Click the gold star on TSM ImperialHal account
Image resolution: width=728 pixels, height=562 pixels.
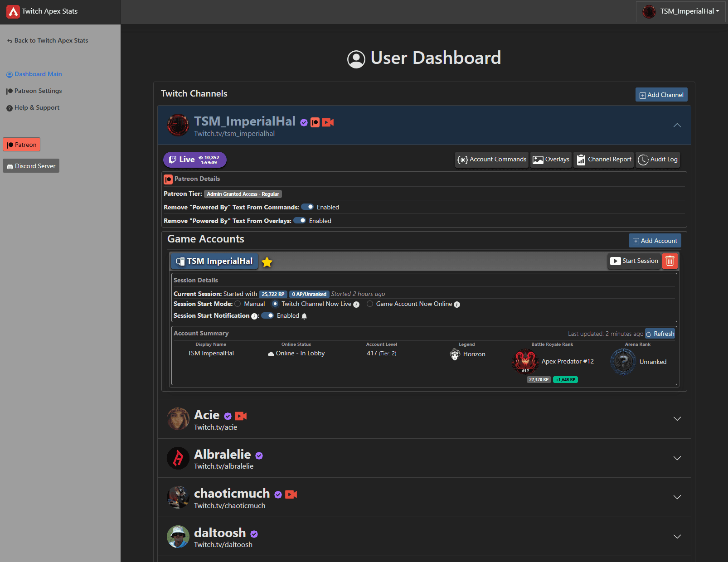click(x=267, y=262)
